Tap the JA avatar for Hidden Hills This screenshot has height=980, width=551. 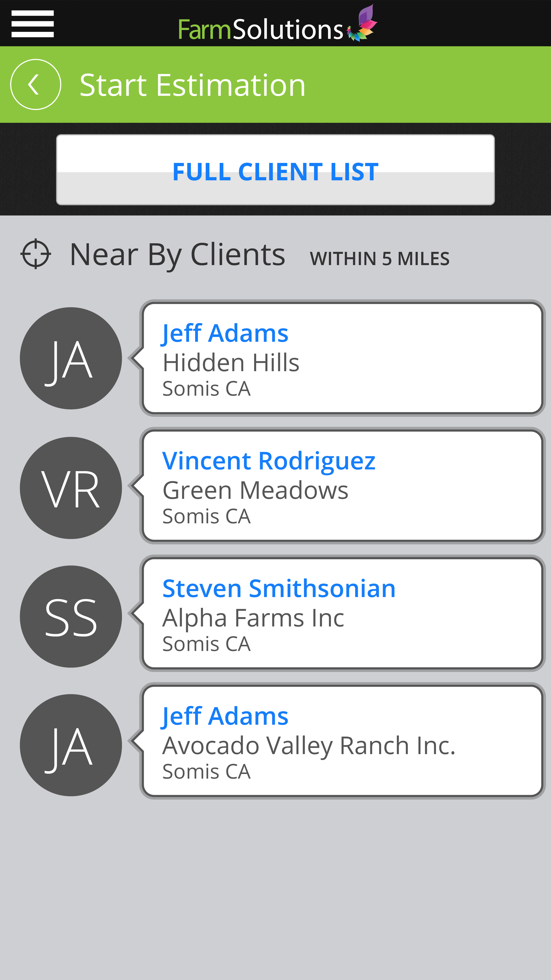(71, 358)
